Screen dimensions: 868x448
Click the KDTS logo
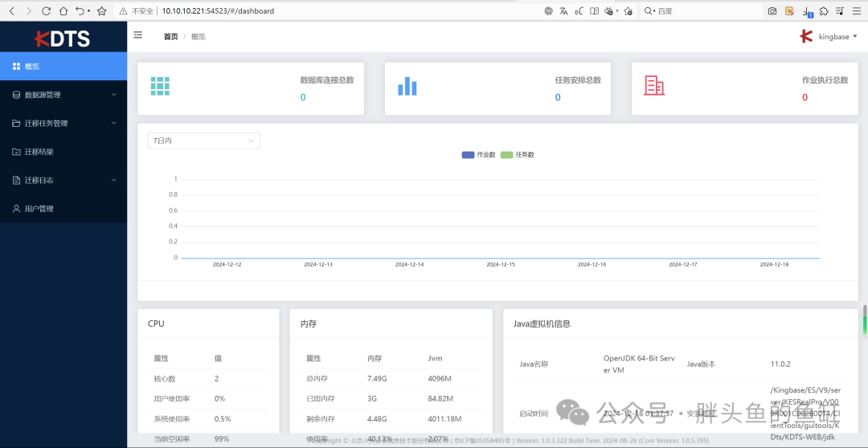click(63, 39)
